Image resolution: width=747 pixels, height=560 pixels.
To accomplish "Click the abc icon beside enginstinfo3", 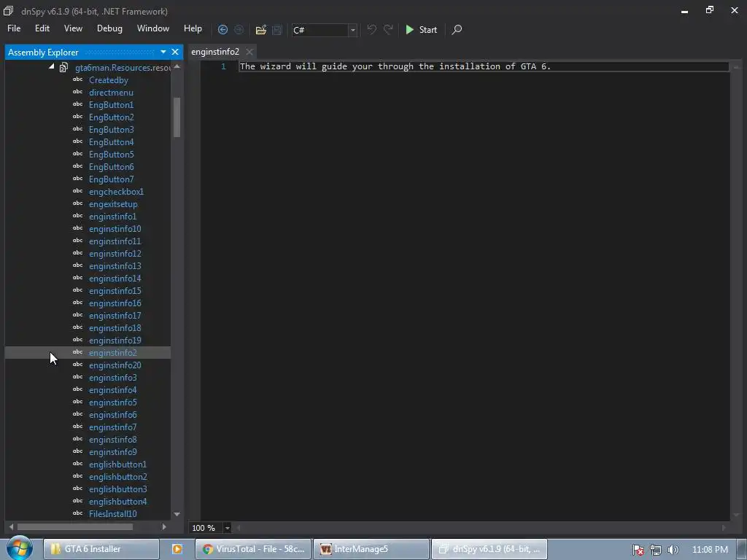I will point(77,377).
